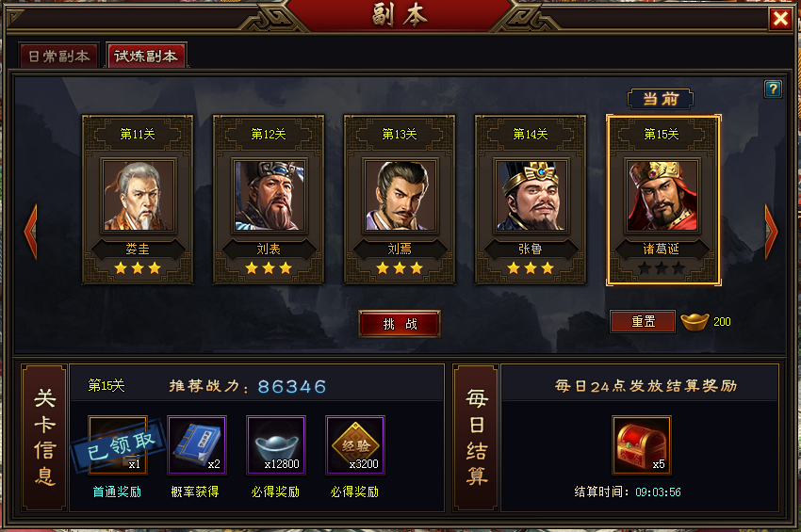Select the 试炼副本 tab
The width and height of the screenshot is (801, 532).
(x=146, y=56)
